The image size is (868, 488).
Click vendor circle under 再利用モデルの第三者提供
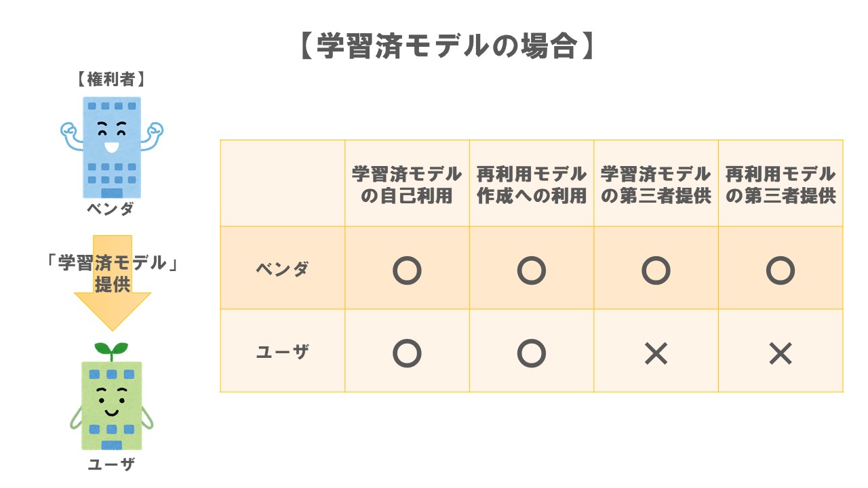pyautogui.click(x=781, y=270)
